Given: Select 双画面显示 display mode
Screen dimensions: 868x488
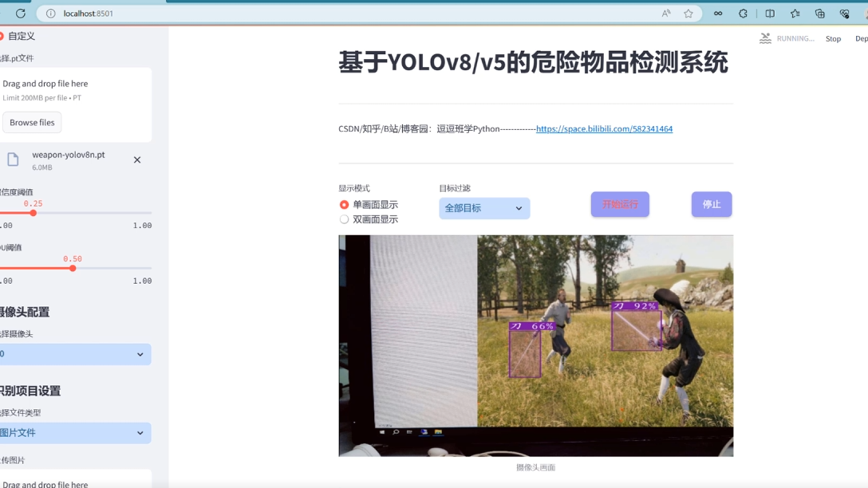Looking at the screenshot, I should (344, 219).
